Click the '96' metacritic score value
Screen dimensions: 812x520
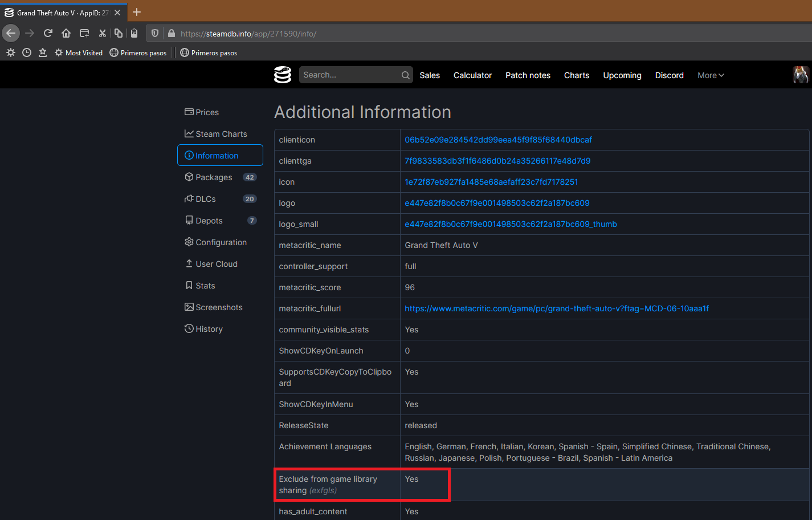410,287
